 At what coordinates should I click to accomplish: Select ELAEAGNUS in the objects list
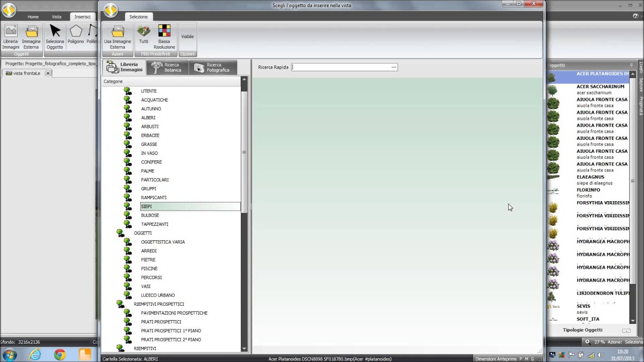[590, 177]
